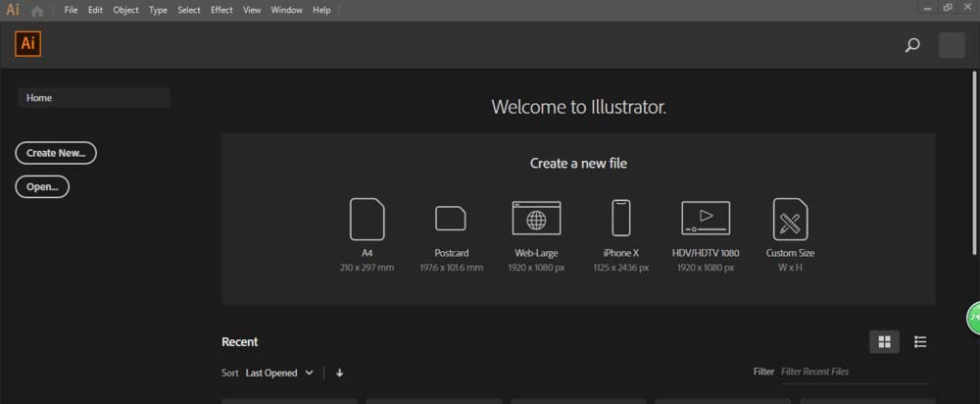Open the Type menu

pos(158,10)
